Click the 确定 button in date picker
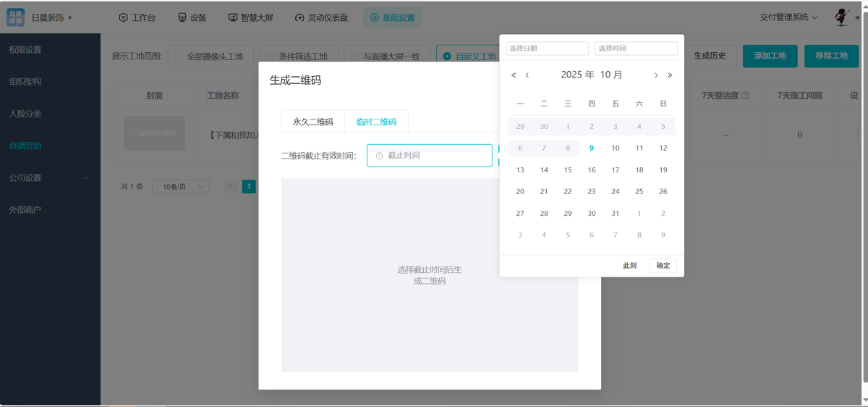The width and height of the screenshot is (868, 407). (663, 266)
